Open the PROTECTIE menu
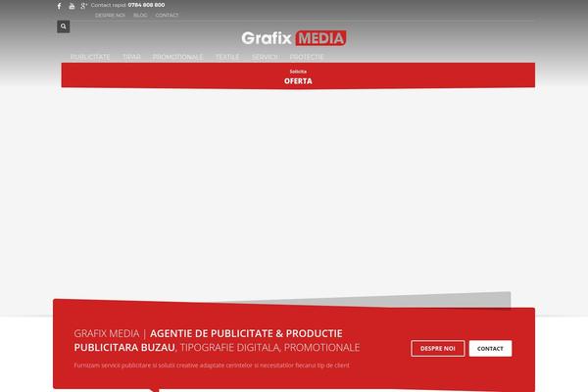The image size is (588, 392). point(307,57)
